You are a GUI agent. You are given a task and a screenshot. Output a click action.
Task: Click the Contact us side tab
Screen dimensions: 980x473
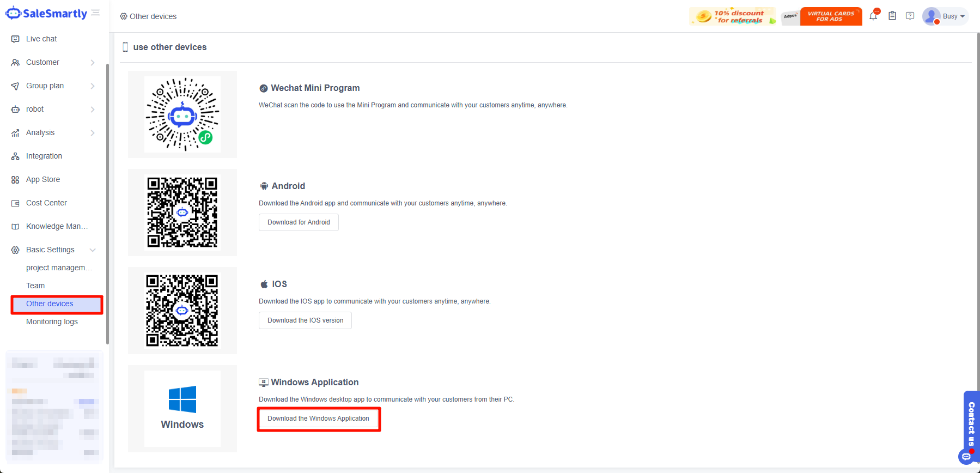[971, 424]
